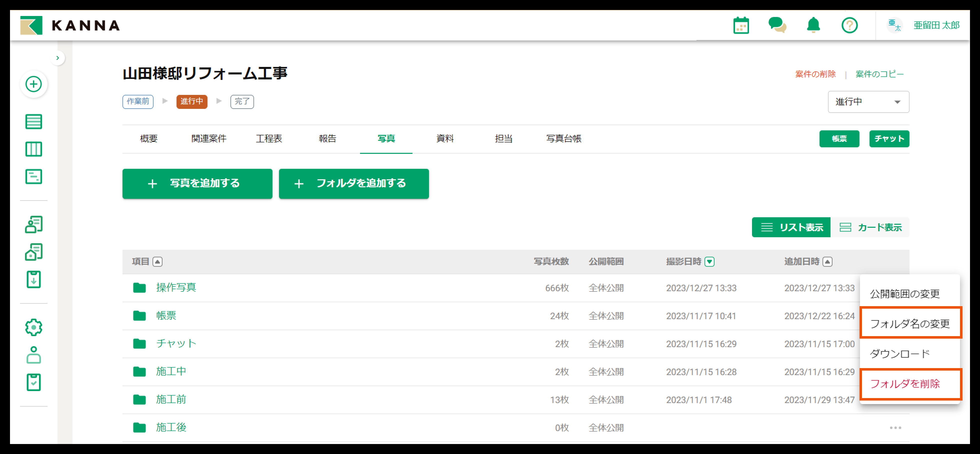Click the 施工中 folder icon

pyautogui.click(x=139, y=372)
